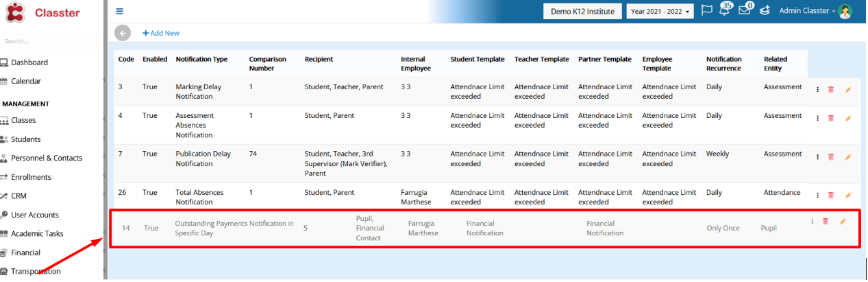The height and width of the screenshot is (282, 868).
Task: Edit the Publication Delay Notification row
Action: click(847, 157)
